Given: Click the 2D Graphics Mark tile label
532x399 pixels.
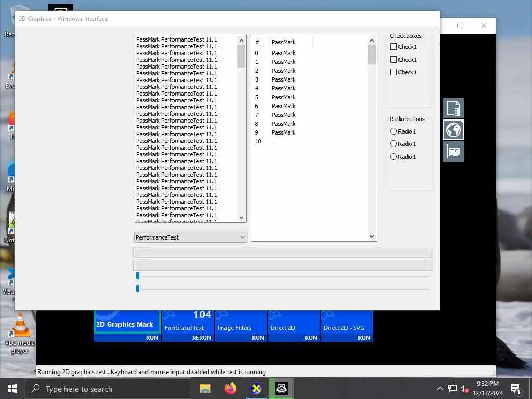Looking at the screenshot, I should [125, 324].
